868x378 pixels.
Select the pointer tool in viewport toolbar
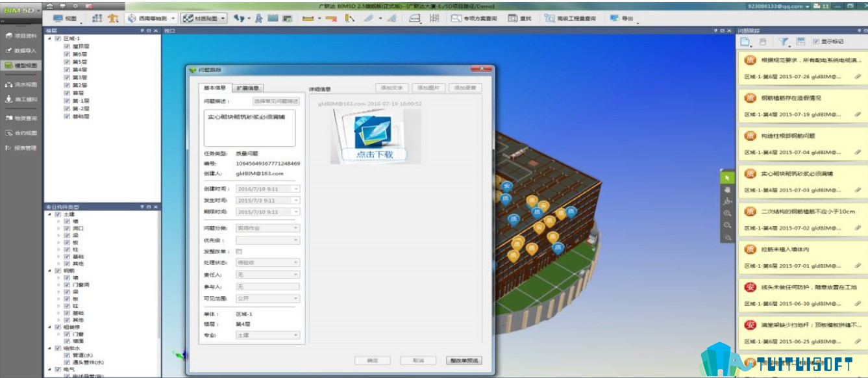[727, 177]
